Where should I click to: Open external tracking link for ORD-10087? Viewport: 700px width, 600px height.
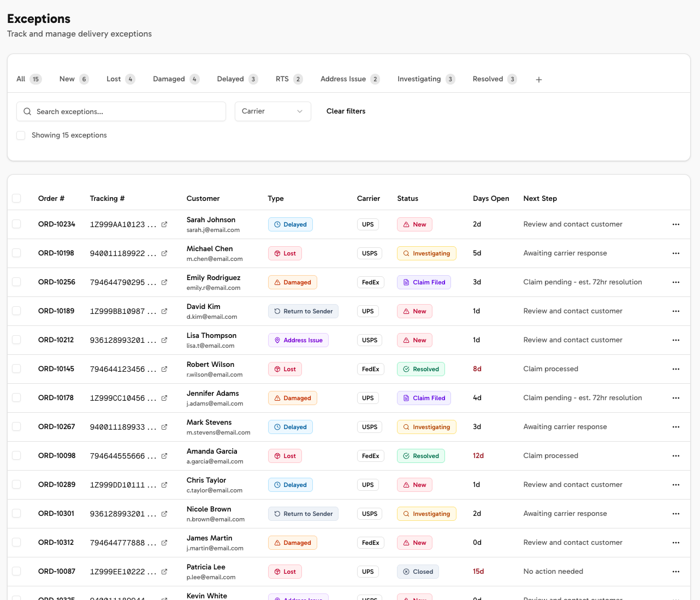pyautogui.click(x=165, y=571)
